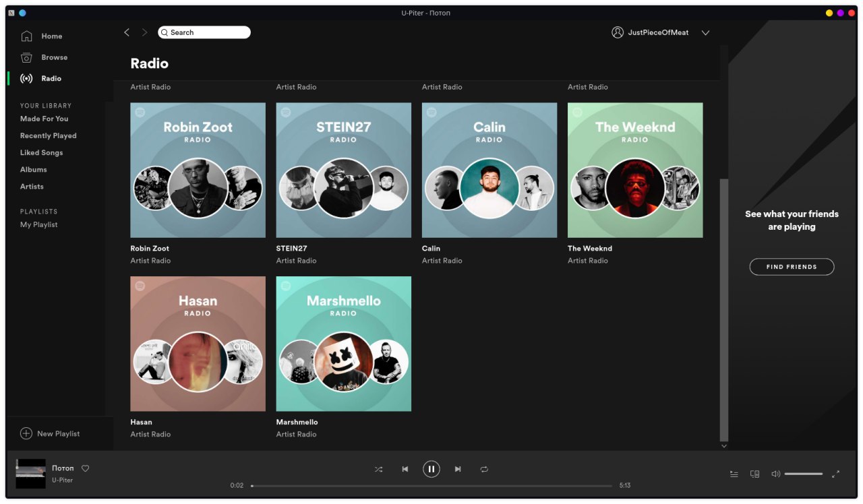
Task: Open the U-Piter artist link
Action: pos(62,480)
